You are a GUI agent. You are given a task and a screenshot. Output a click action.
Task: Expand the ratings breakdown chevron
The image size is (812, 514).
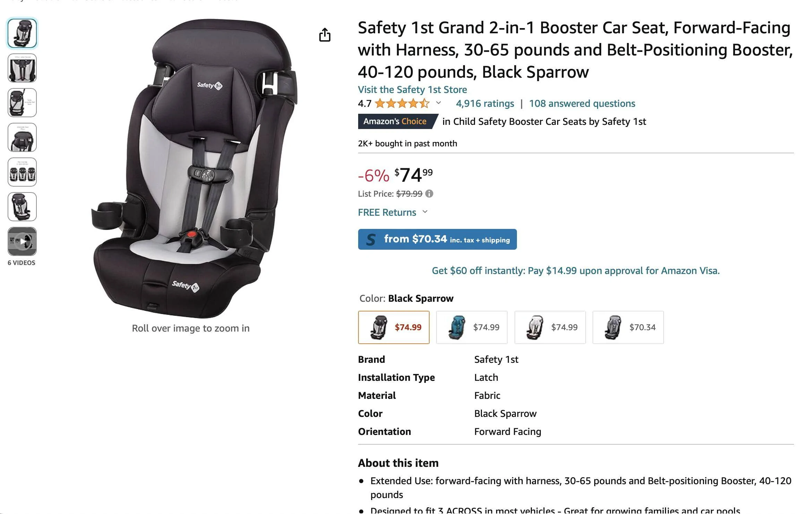pyautogui.click(x=439, y=103)
